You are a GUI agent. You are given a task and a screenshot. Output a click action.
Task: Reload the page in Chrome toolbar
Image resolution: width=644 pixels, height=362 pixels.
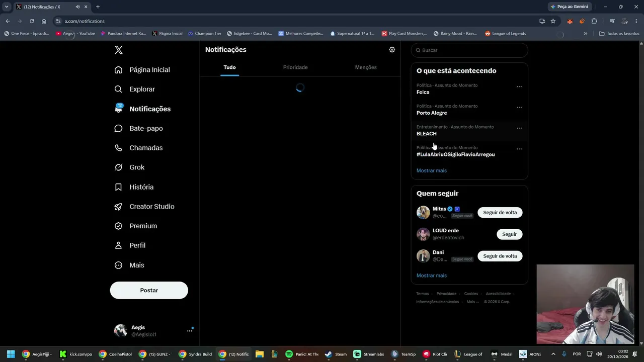coord(32,21)
